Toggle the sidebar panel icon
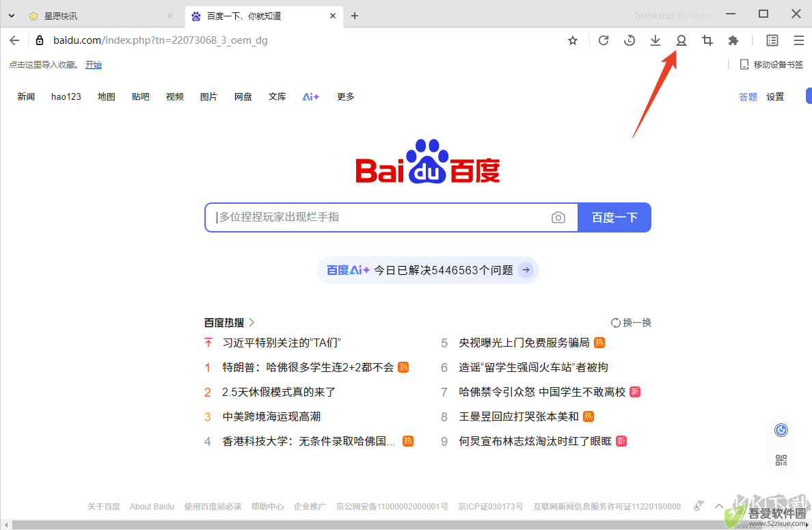 [772, 40]
